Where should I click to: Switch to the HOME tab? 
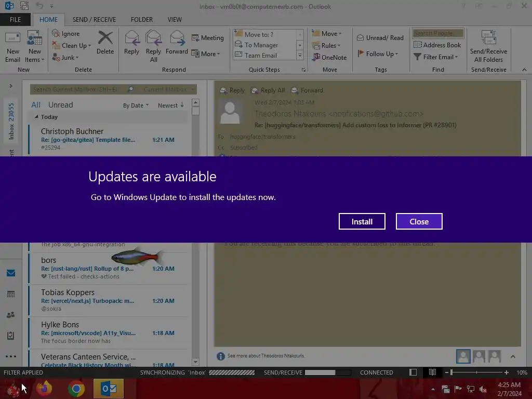[48, 19]
